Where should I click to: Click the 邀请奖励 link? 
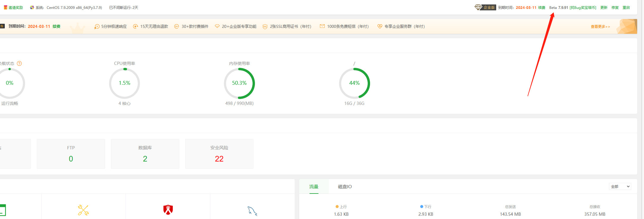[x=16, y=7]
